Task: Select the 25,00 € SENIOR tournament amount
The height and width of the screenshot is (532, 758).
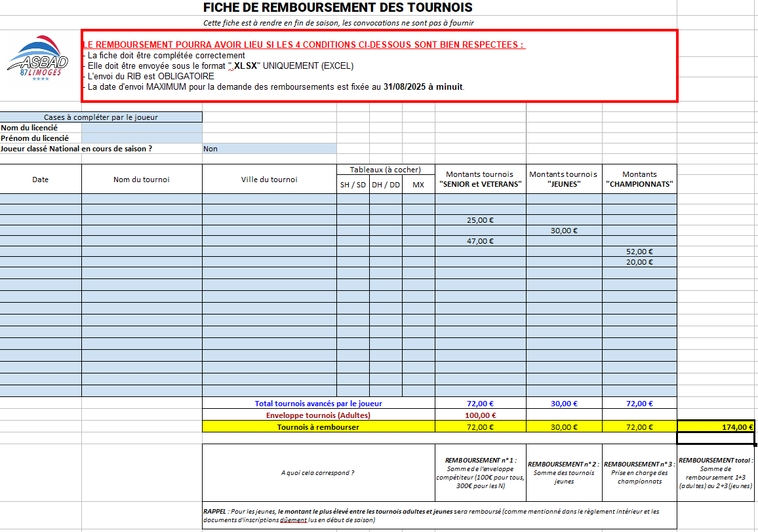Action: tap(479, 219)
